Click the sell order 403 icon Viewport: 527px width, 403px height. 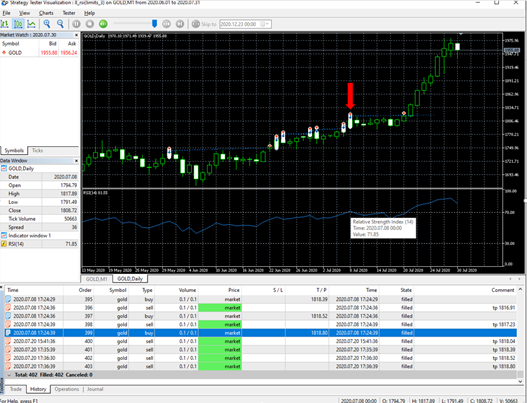(8, 366)
